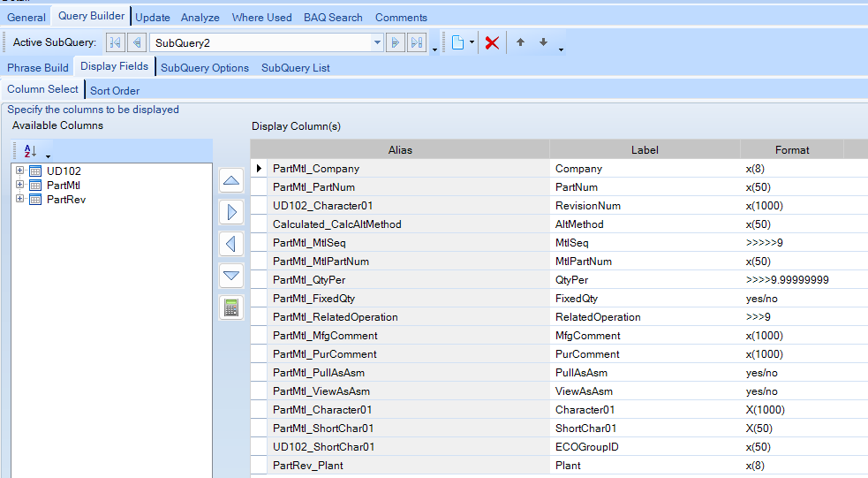868x478 pixels.
Task: Click the A-Z sort available columns icon
Action: (x=30, y=151)
